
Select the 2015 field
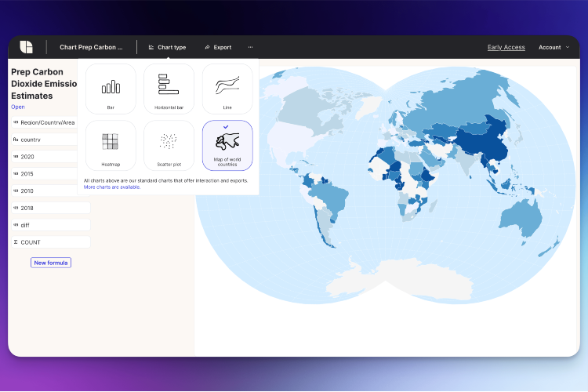click(x=44, y=174)
